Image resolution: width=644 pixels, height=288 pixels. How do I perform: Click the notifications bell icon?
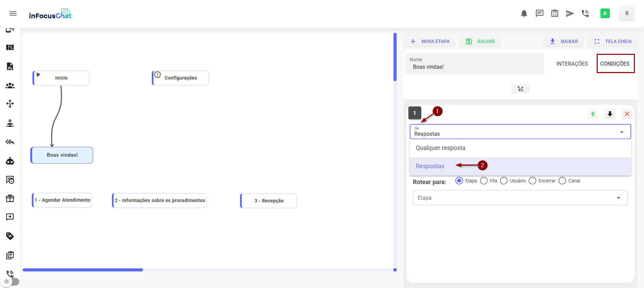point(524,14)
